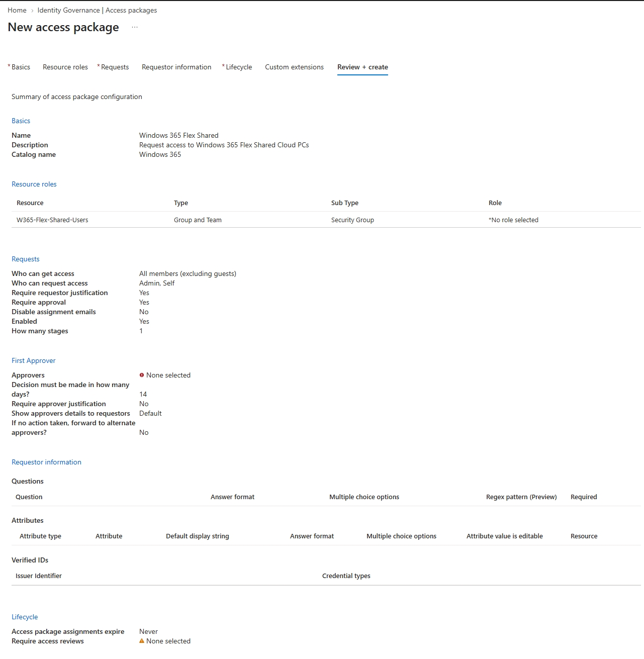Click the Default value for Show approvers details

point(150,413)
